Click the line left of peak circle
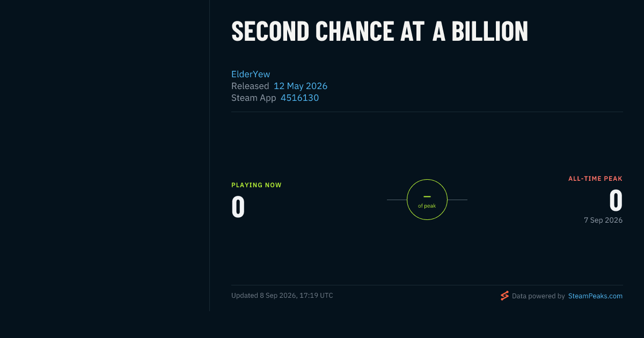Screen dimensions: 644x338 point(397,200)
